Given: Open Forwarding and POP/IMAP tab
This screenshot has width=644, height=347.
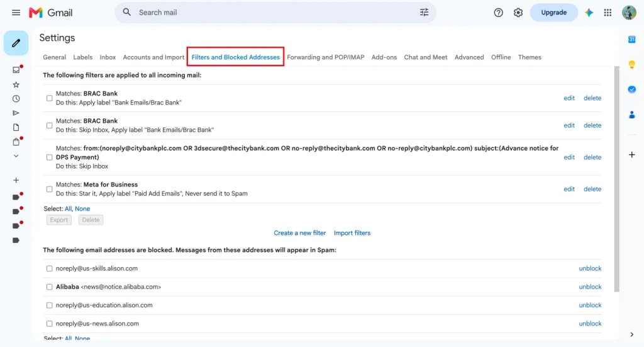Looking at the screenshot, I should point(326,57).
